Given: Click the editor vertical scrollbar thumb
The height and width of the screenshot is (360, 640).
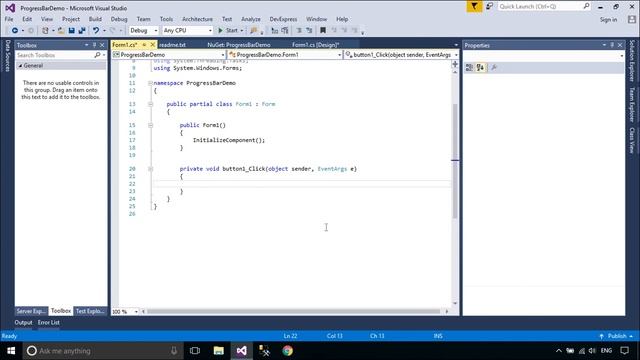Looking at the screenshot, I should [455, 161].
